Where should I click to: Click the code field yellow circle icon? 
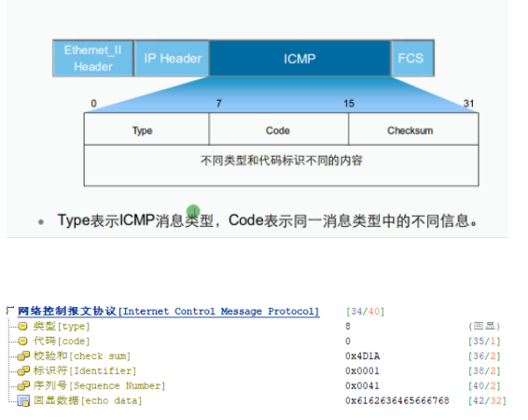click(x=22, y=342)
